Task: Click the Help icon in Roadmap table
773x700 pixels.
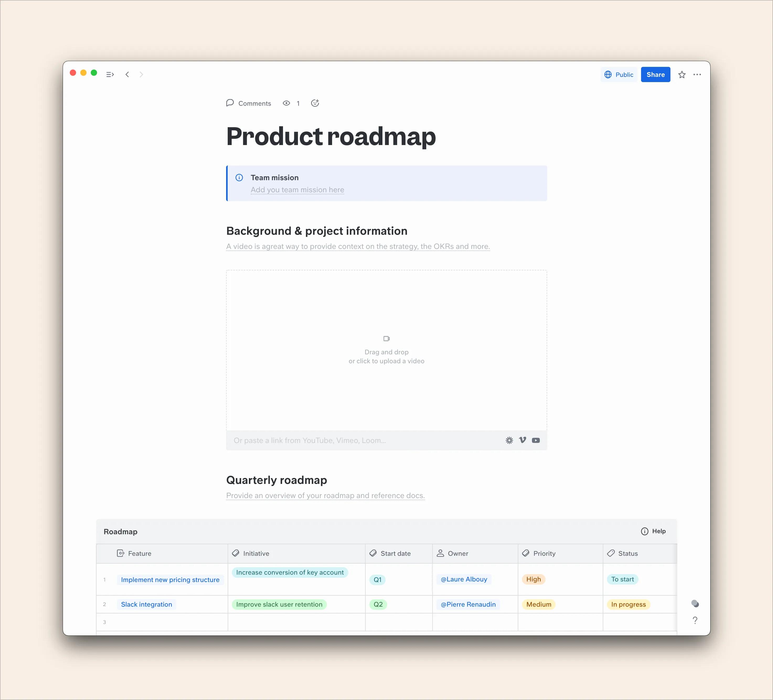Action: (645, 532)
